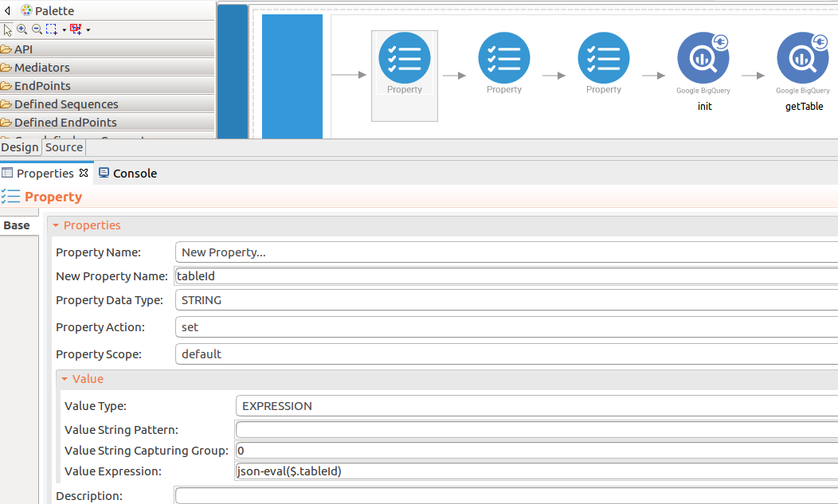Collapse the Value section

pos(65,379)
